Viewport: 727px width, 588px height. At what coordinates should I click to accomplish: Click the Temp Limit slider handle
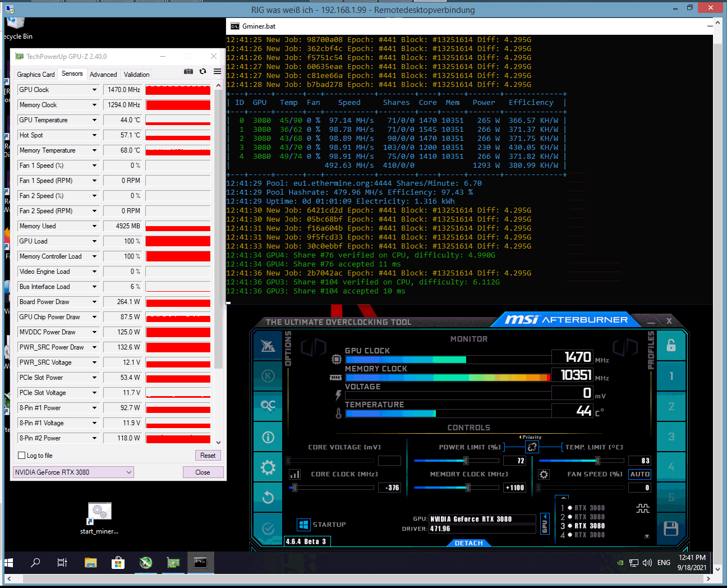597,461
